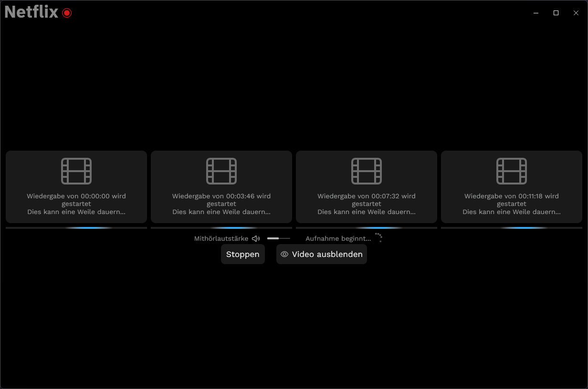Click the film strip icon above 00:07:32 text
588x389 pixels.
[367, 171]
